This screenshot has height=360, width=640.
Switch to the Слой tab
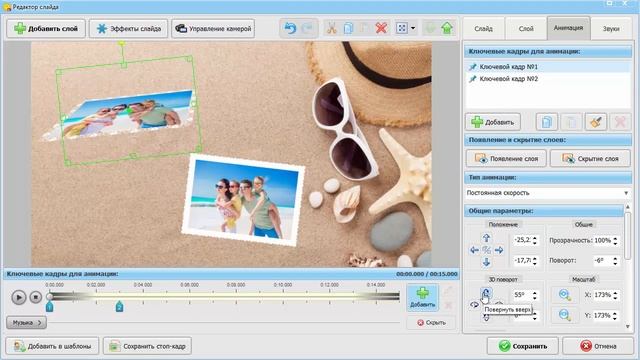click(x=526, y=29)
